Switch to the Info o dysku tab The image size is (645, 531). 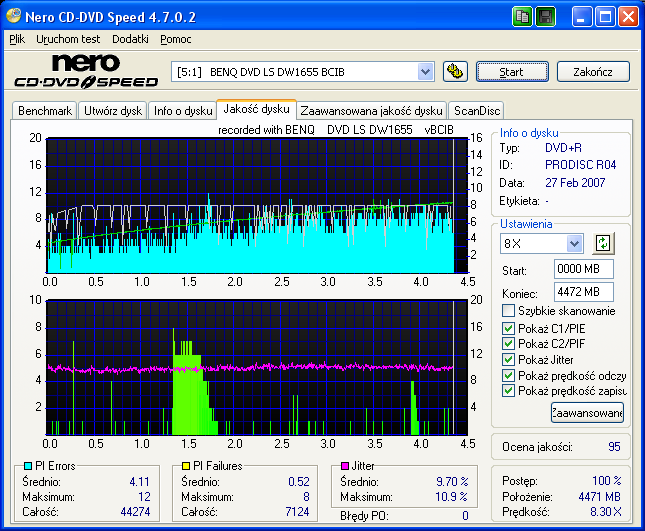183,111
